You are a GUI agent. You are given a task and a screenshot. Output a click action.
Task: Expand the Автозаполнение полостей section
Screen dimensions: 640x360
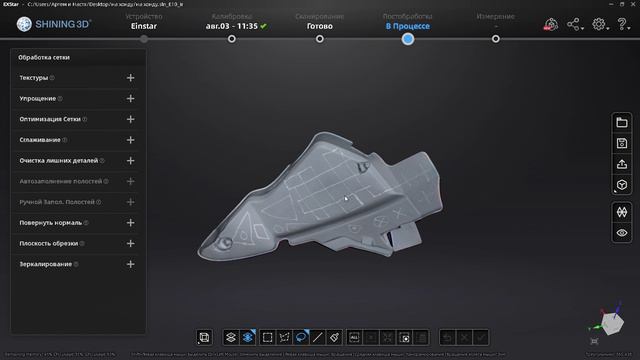(x=130, y=181)
